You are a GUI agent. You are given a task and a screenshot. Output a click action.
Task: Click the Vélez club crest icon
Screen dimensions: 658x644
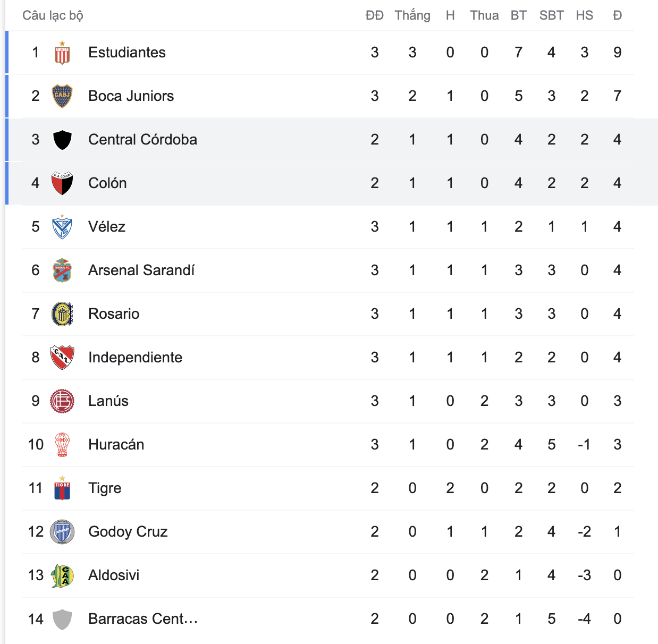pyautogui.click(x=62, y=227)
